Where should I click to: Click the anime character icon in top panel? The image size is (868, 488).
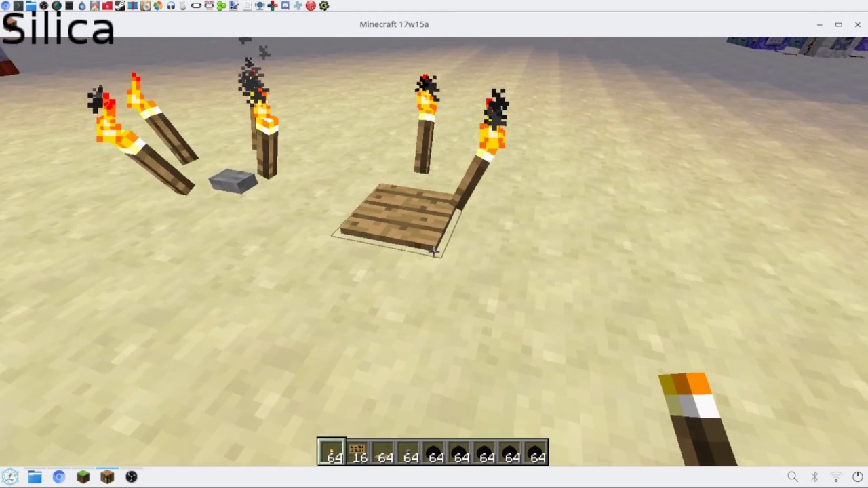[94, 5]
